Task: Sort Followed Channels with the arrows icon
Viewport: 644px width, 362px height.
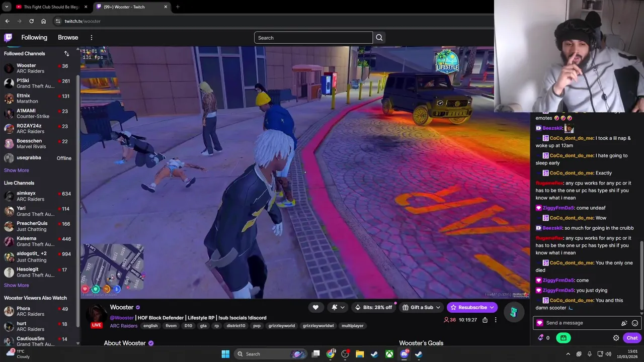Action: pyautogui.click(x=66, y=53)
